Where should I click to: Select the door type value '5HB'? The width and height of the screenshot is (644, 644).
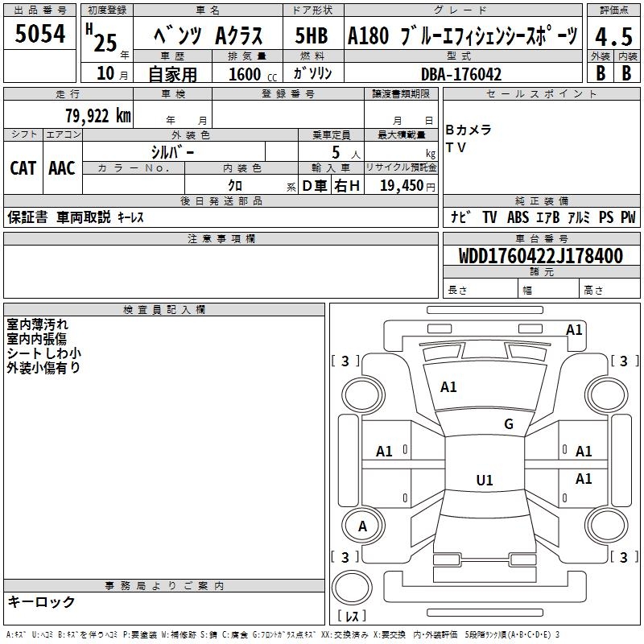click(312, 35)
